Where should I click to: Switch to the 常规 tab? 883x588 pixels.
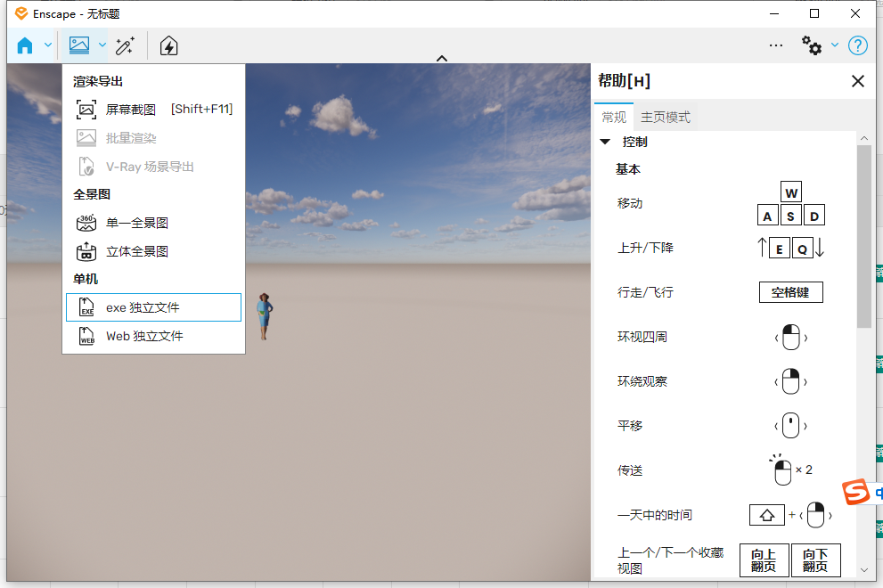point(614,117)
